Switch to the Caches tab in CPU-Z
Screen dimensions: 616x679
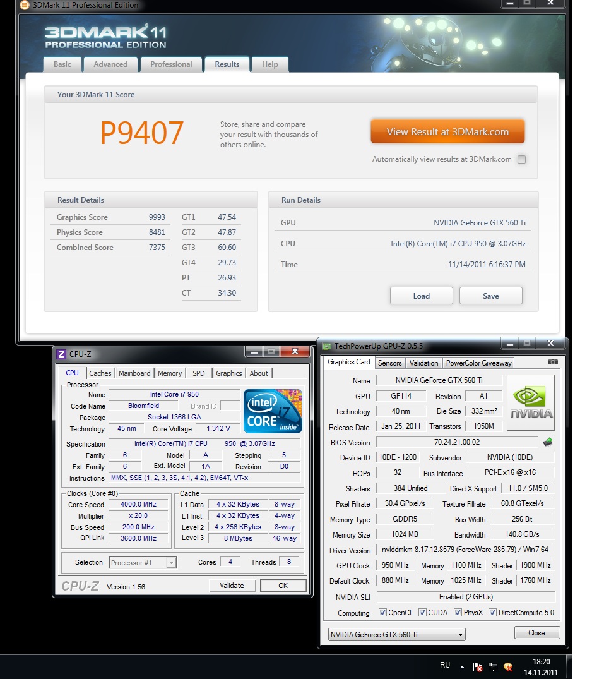[x=100, y=373]
